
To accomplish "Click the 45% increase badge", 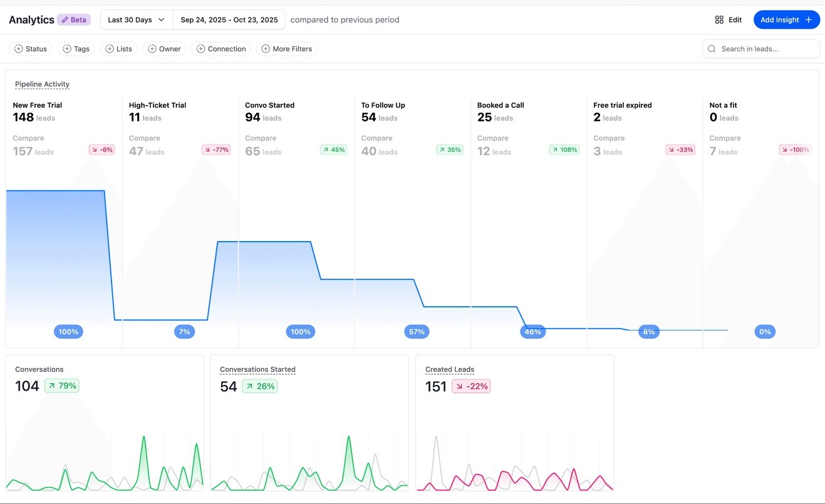I will pos(333,150).
